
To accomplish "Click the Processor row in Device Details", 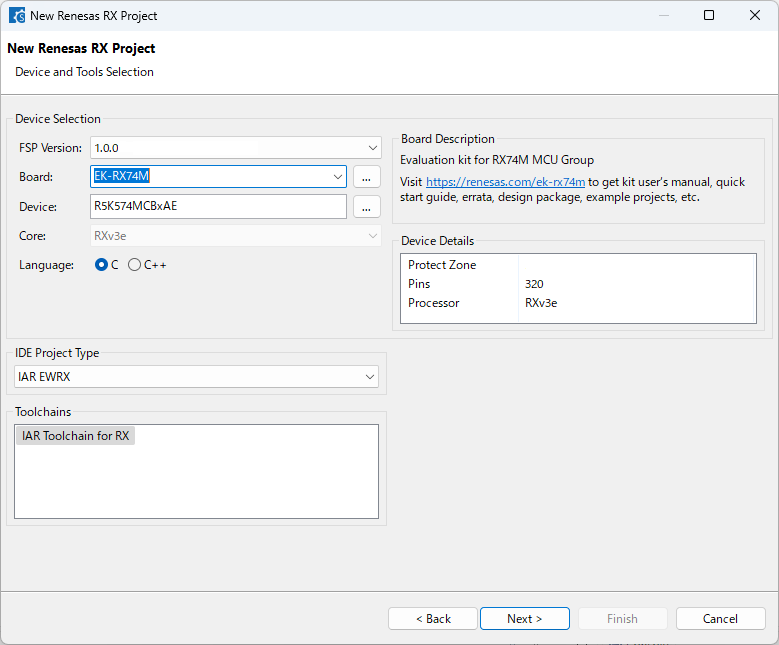I will (x=578, y=303).
